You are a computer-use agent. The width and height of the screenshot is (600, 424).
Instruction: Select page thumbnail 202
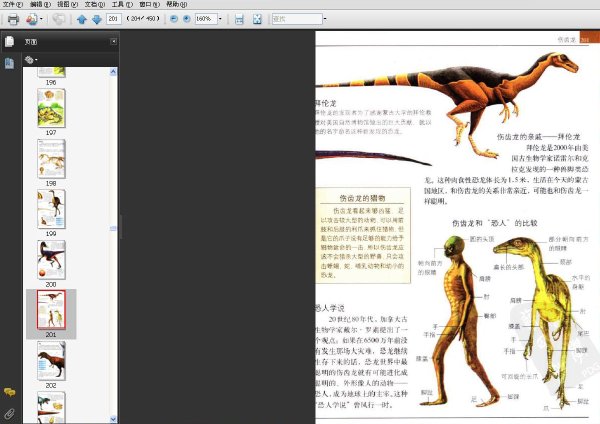51,361
